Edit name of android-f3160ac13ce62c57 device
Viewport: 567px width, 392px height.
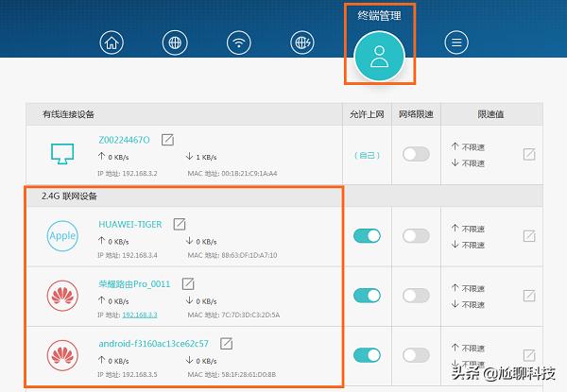(227, 343)
